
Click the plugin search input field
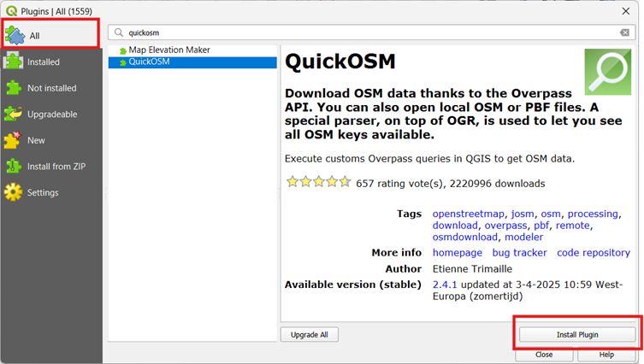[x=368, y=32]
